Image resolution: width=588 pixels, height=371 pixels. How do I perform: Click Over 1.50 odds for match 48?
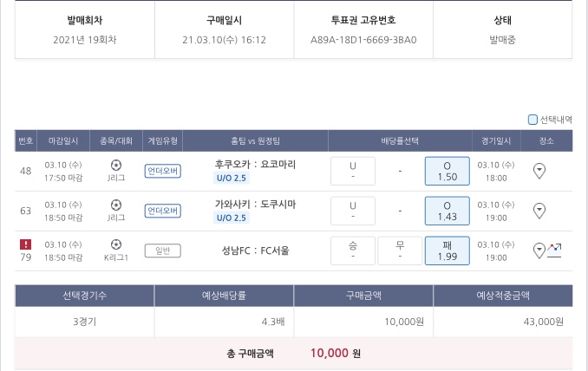tap(447, 171)
